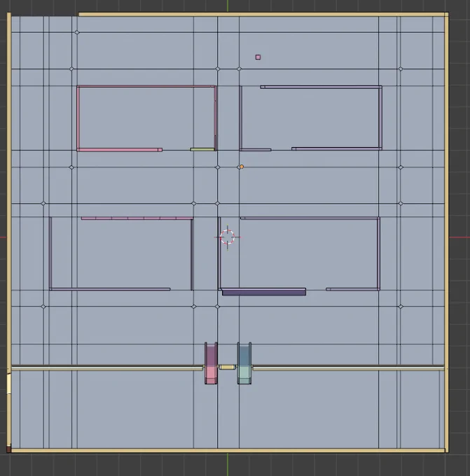The height and width of the screenshot is (476, 470).
Task: Select the pink door panel
Action: click(x=211, y=363)
